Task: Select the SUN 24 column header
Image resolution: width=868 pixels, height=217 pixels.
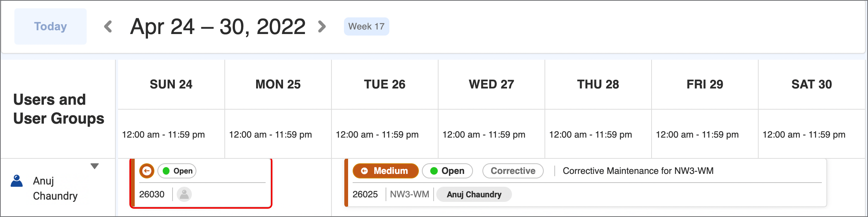Action: [x=171, y=84]
